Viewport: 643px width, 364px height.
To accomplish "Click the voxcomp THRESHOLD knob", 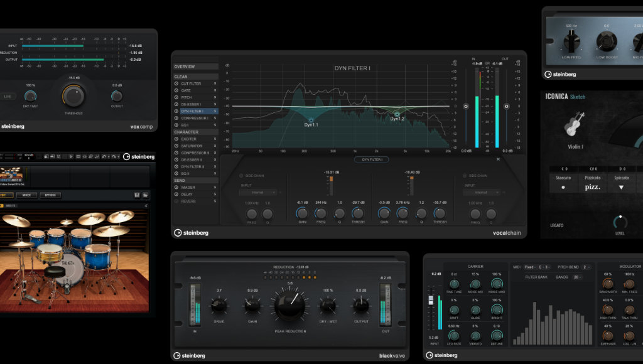I will tap(73, 95).
